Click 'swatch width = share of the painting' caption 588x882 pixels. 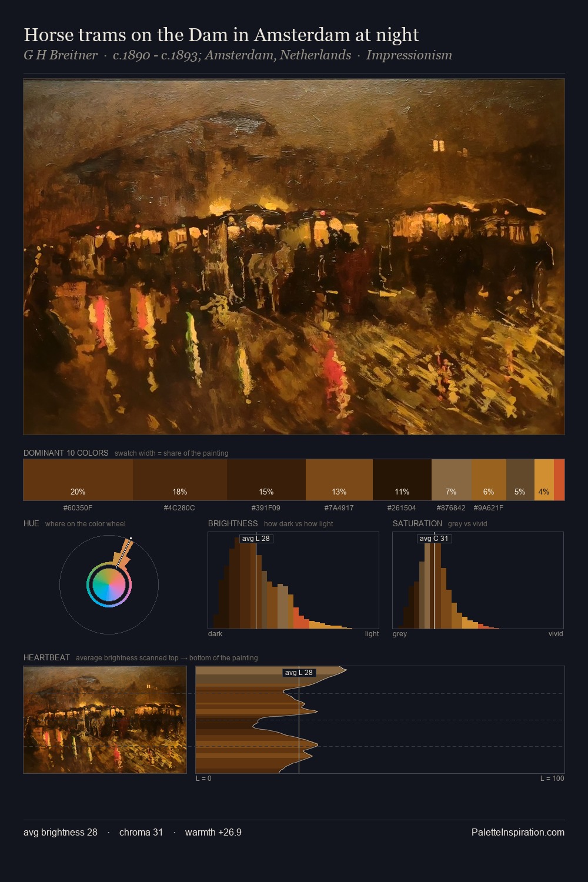(172, 453)
